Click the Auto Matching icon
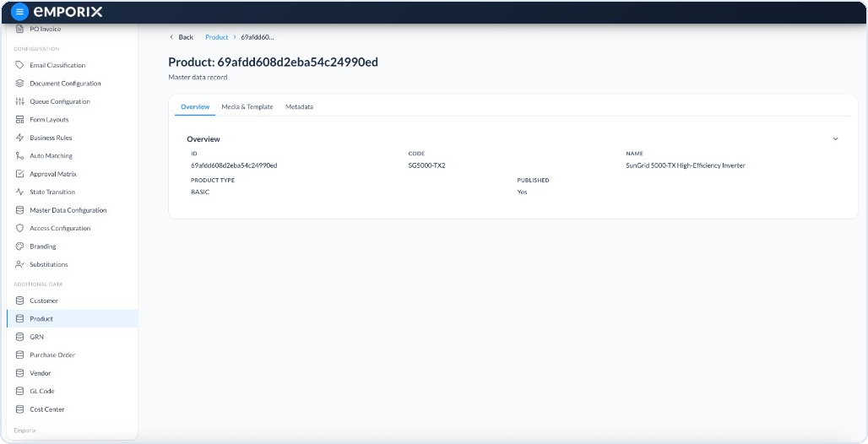Viewport: 868px width, 444px height. pos(20,156)
